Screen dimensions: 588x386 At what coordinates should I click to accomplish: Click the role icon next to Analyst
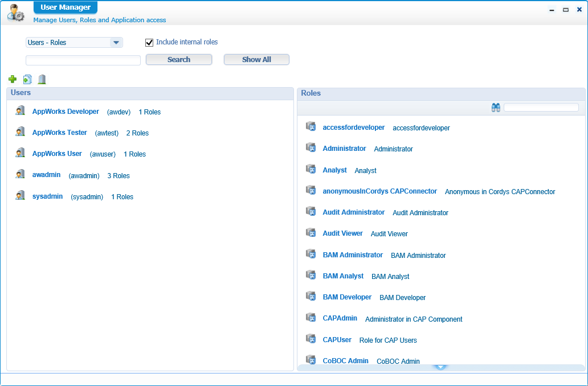[x=311, y=169]
